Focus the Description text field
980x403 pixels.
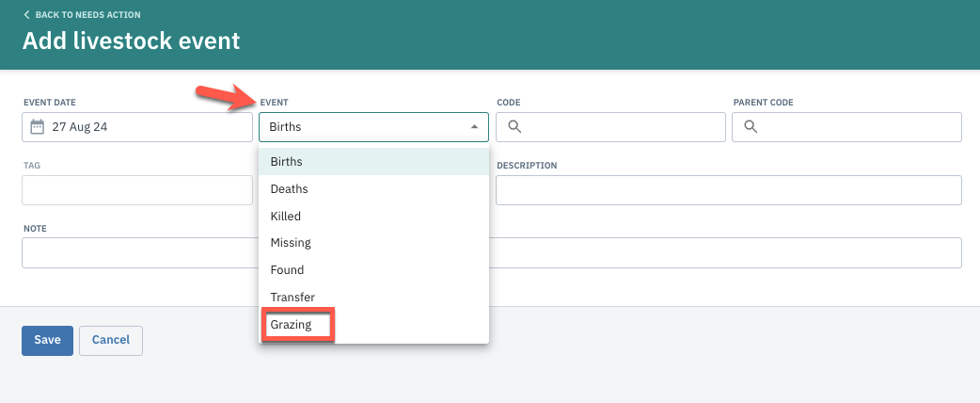[729, 190]
